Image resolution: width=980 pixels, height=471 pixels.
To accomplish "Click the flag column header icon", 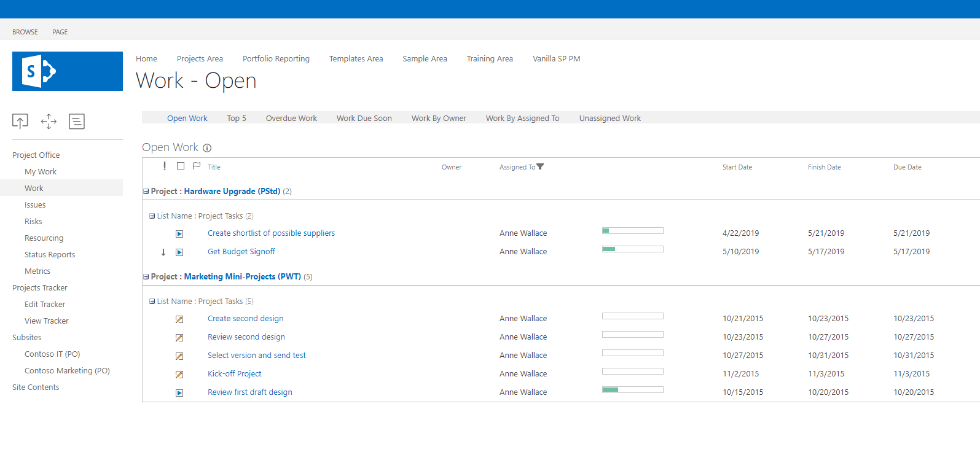I will coord(197,166).
